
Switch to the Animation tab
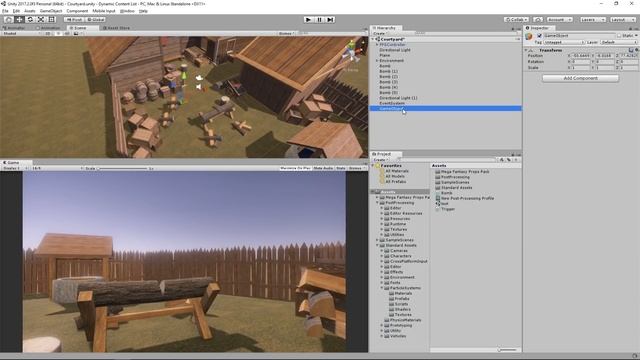pyautogui.click(x=48, y=28)
